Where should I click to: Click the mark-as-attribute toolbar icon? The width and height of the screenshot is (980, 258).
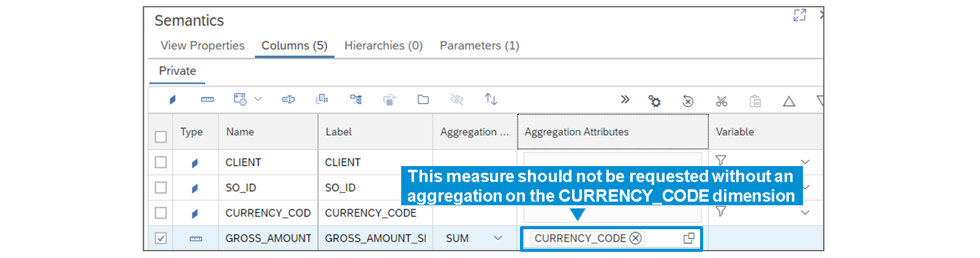coord(173,100)
